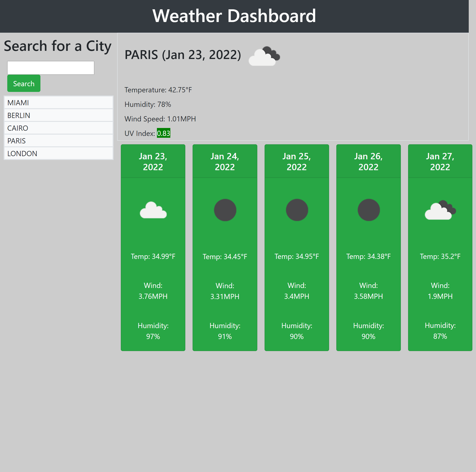
Task: Load CAIRO from the city list
Action: [58, 128]
